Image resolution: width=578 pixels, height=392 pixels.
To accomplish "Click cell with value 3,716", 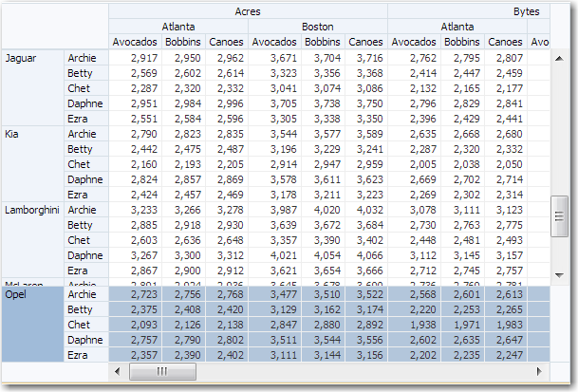I will 366,58.
